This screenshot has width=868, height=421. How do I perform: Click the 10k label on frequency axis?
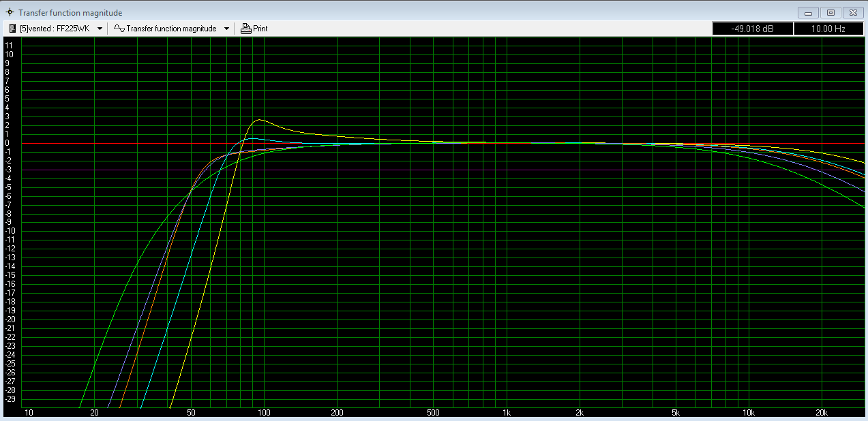pyautogui.click(x=749, y=414)
